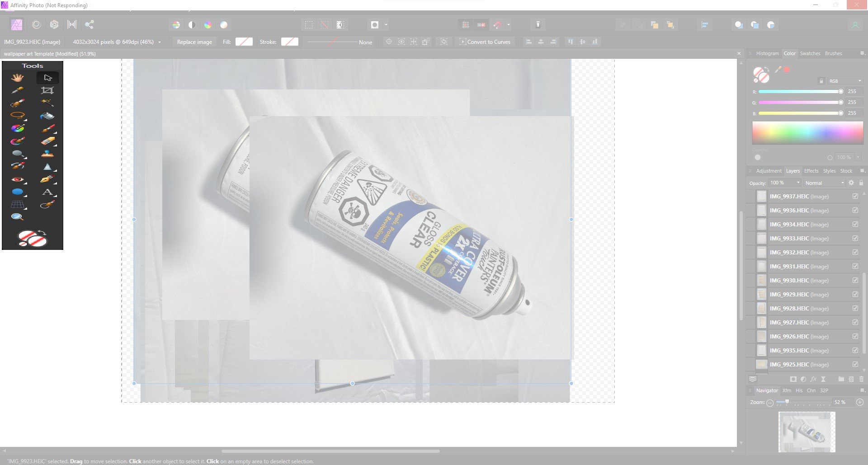The width and height of the screenshot is (868, 465).
Task: Toggle the layer lock icon
Action: 861,183
